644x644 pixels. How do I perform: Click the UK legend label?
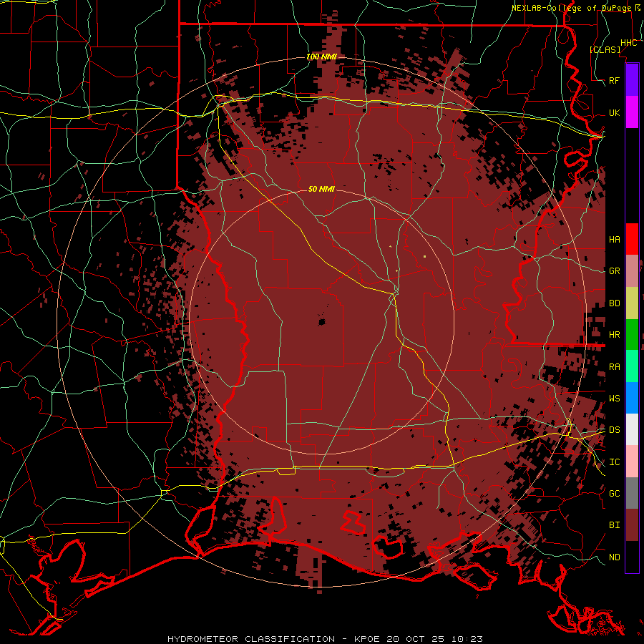(x=614, y=112)
